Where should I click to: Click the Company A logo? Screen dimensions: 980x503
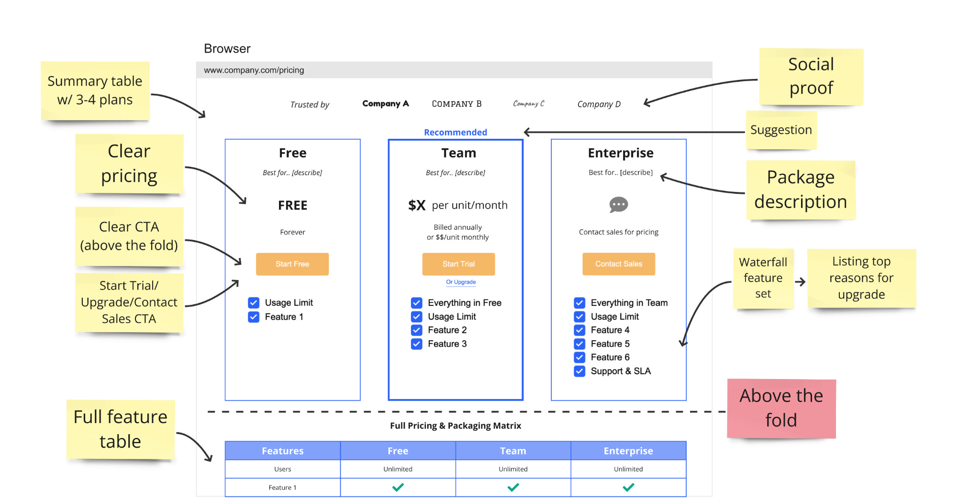385,103
